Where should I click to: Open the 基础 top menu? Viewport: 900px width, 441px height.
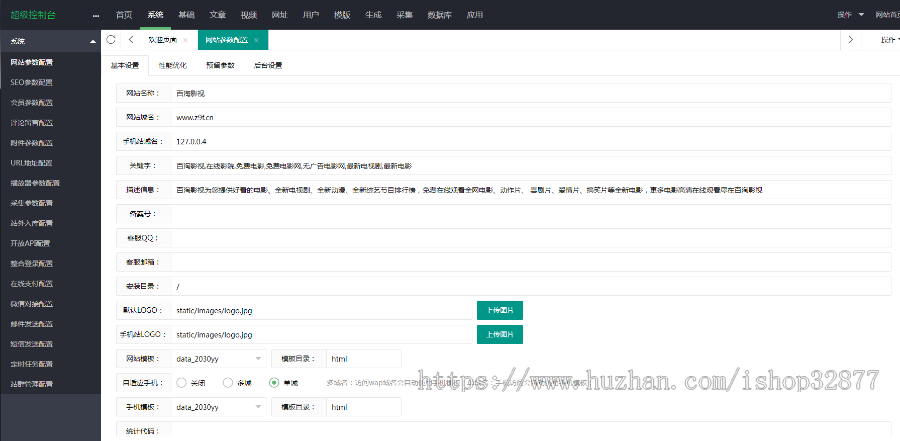coord(186,15)
